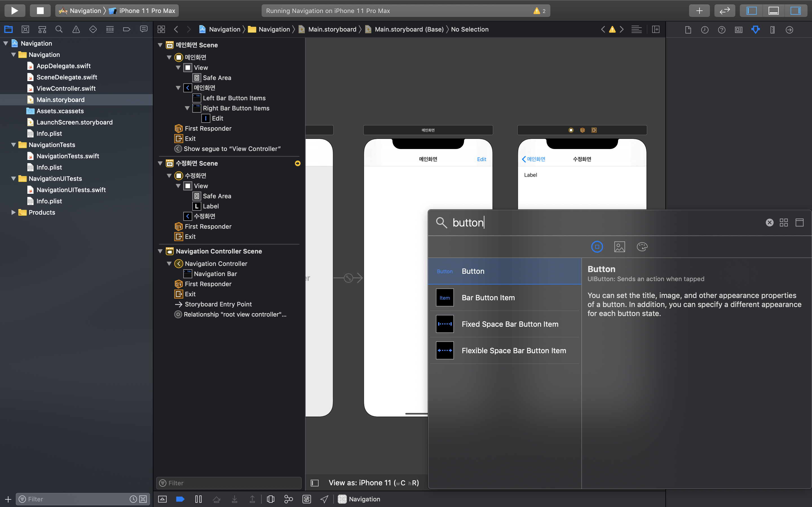The image size is (812, 507).
Task: Switch library to the image media tab
Action: (x=619, y=247)
